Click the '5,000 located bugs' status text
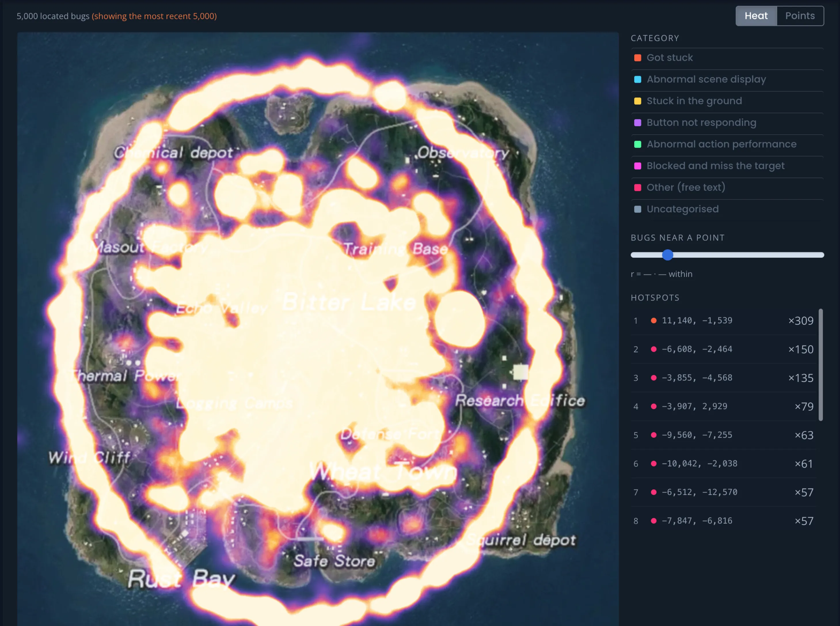 tap(53, 16)
